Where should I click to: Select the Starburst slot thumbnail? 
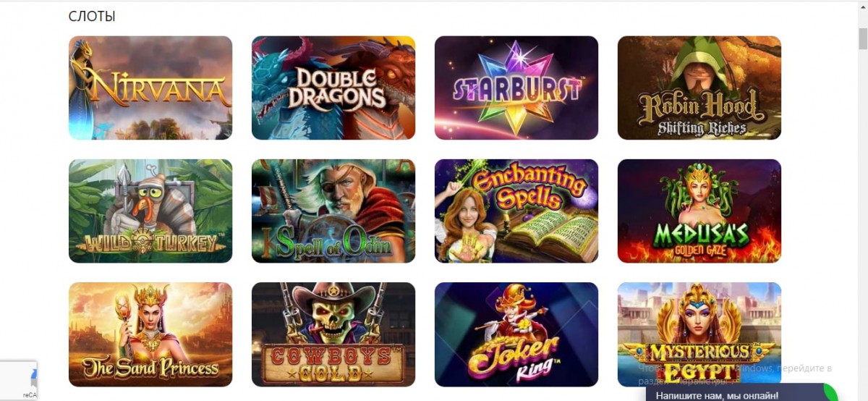tap(516, 88)
